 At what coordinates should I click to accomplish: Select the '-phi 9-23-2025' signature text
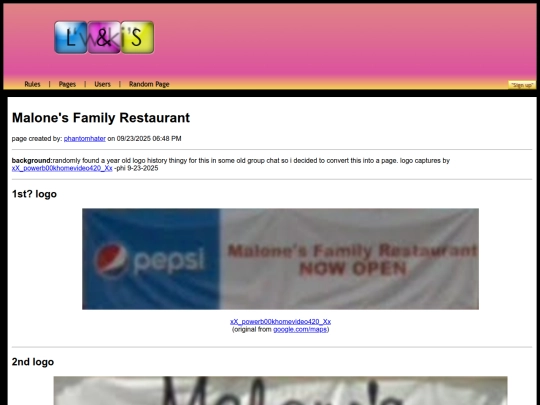pos(136,168)
